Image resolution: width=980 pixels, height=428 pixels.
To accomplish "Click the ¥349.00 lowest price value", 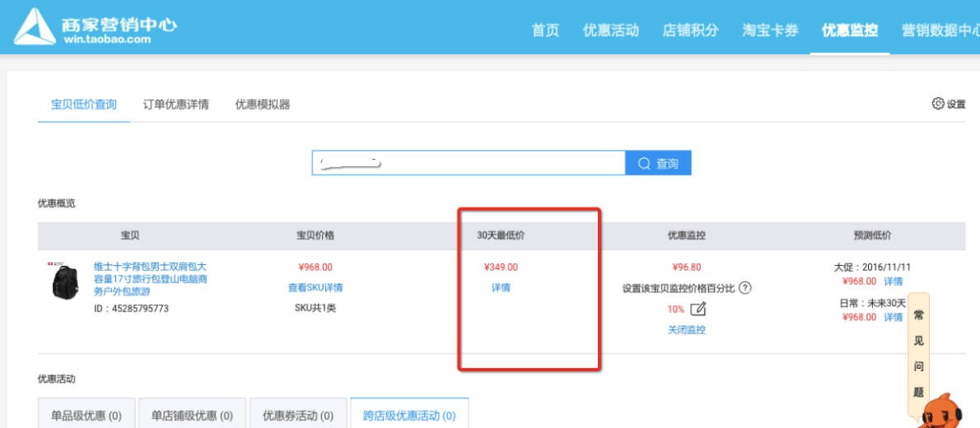I will click(x=501, y=267).
